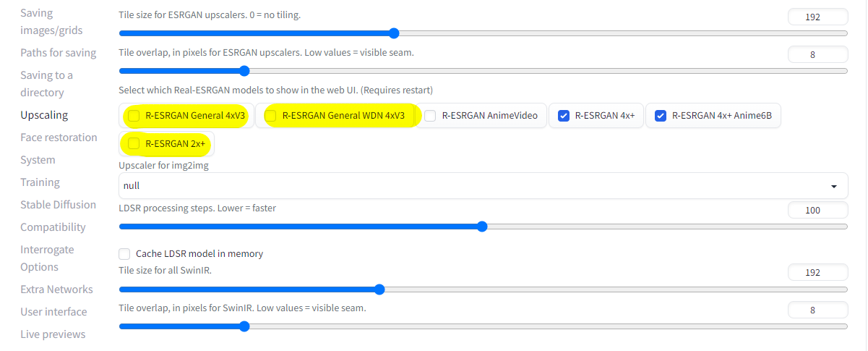Open the Paths for saving section

[58, 53]
